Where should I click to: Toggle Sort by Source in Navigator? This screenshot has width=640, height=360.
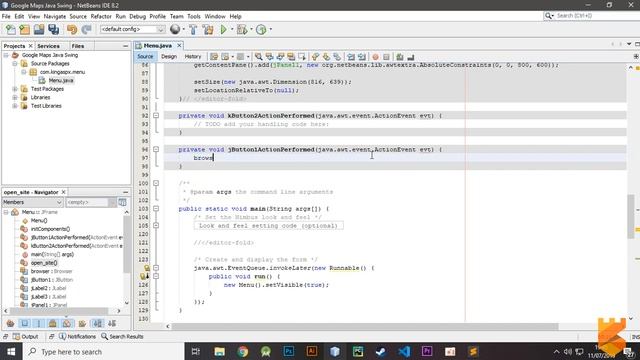[x=112, y=323]
